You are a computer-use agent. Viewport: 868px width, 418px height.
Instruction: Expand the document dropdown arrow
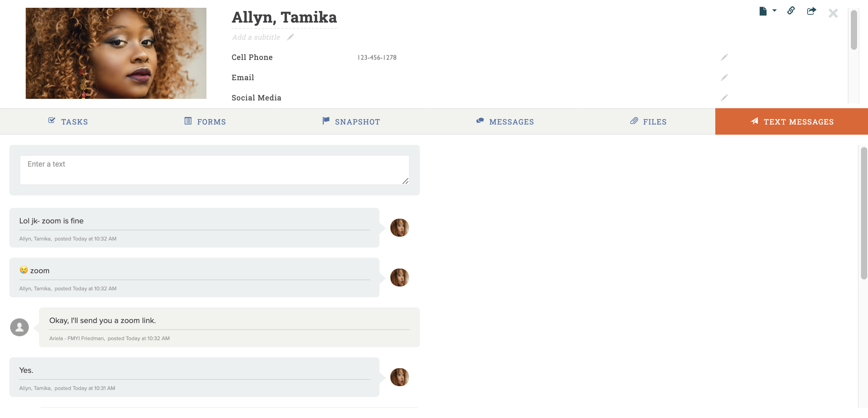click(774, 11)
